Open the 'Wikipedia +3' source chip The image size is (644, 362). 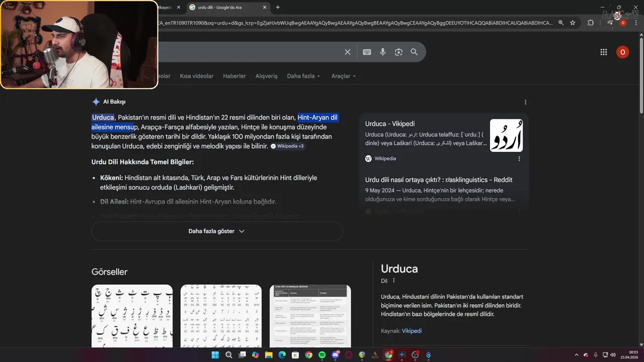pos(287,146)
